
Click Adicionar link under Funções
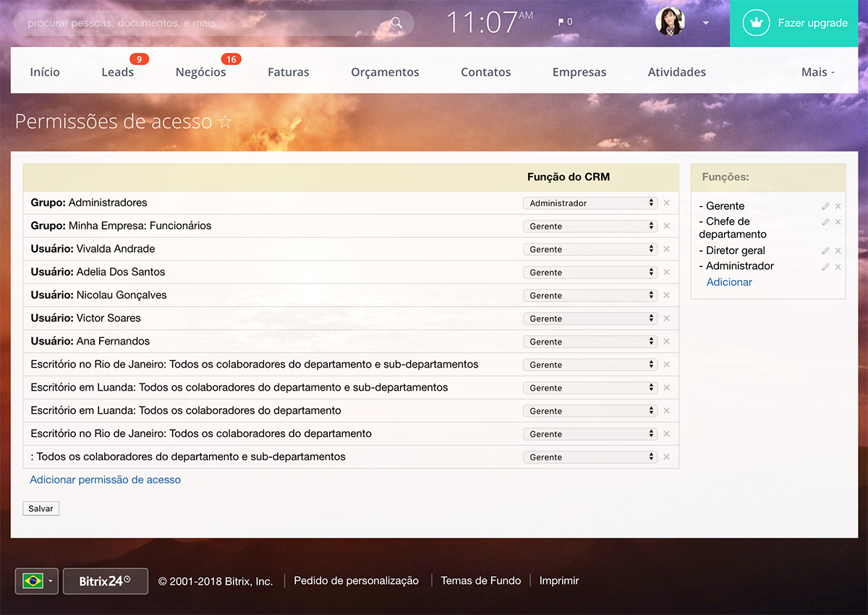729,282
